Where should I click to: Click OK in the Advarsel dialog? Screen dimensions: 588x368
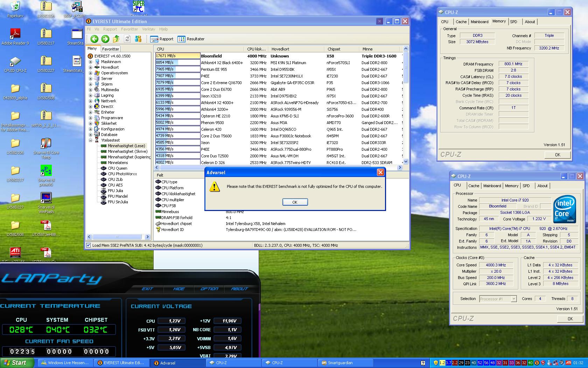pos(295,202)
